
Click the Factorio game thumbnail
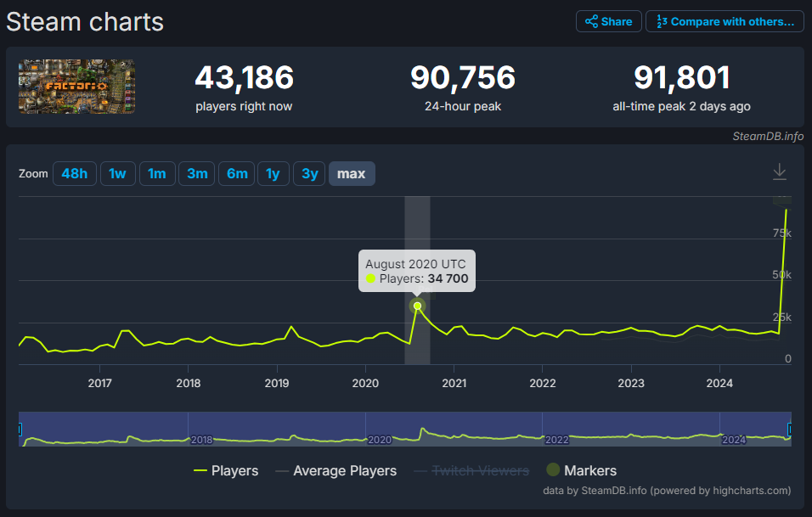(x=76, y=87)
